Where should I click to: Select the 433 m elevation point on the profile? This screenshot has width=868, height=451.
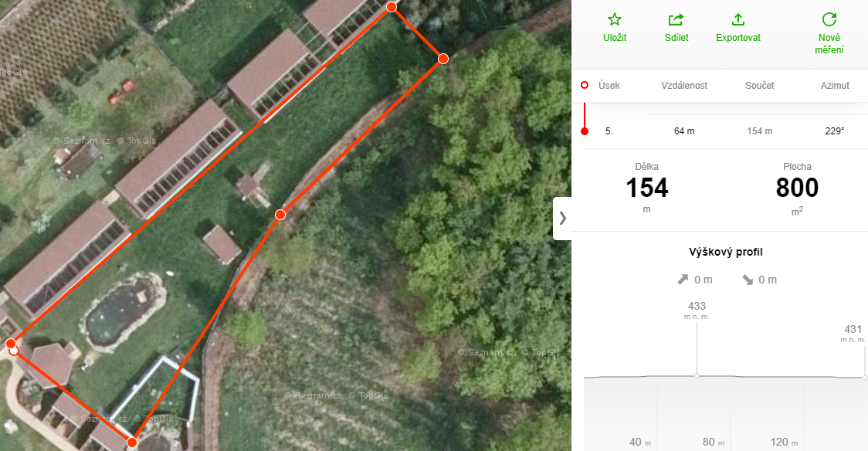pos(697,376)
